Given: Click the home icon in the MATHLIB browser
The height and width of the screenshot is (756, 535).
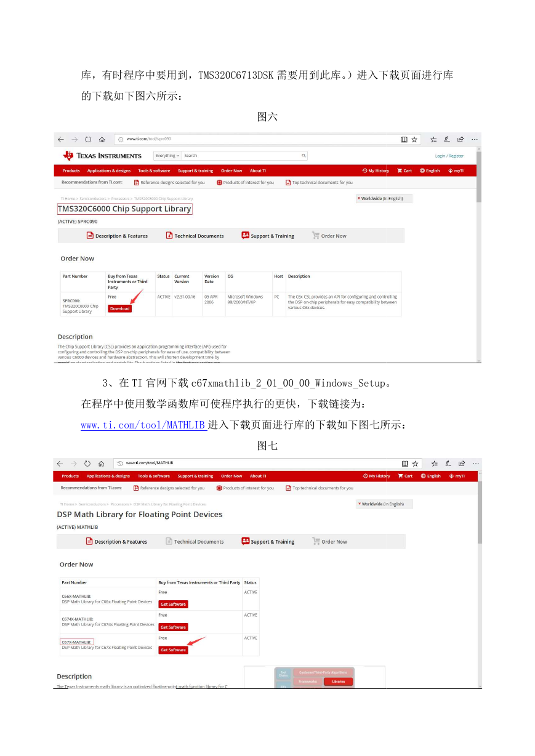Looking at the screenshot, I should (x=101, y=463).
